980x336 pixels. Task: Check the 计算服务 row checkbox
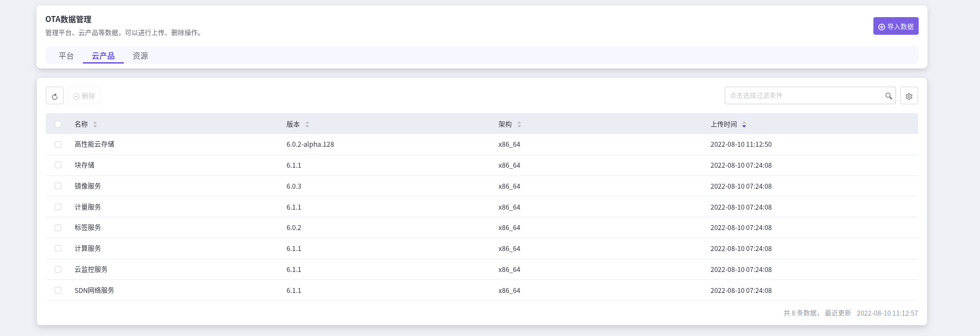[x=58, y=249]
